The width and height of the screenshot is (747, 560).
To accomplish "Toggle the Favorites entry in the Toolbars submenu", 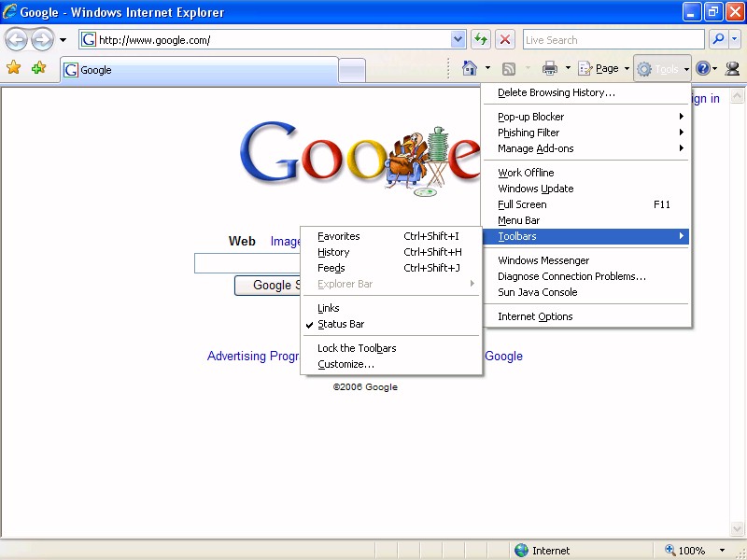I will click(391, 236).
